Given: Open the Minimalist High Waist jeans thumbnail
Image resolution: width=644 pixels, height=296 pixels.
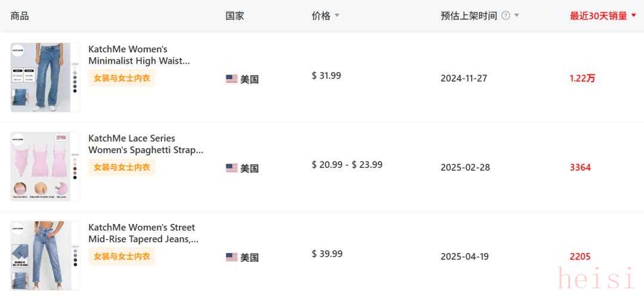Looking at the screenshot, I should 45,77.
